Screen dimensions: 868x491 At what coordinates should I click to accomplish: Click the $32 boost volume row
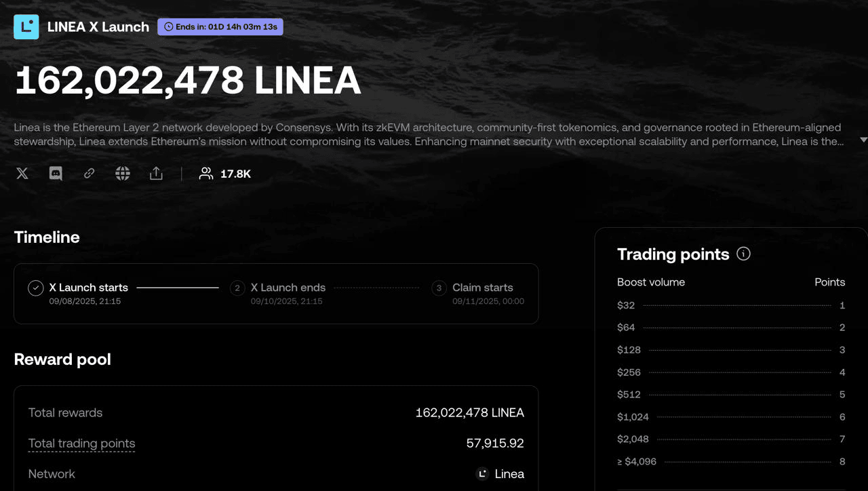(731, 305)
